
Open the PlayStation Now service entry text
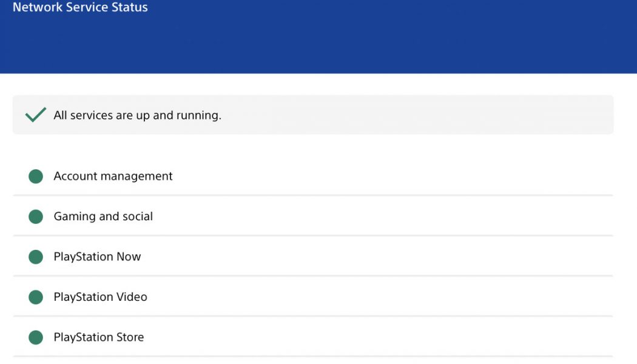[x=97, y=257]
